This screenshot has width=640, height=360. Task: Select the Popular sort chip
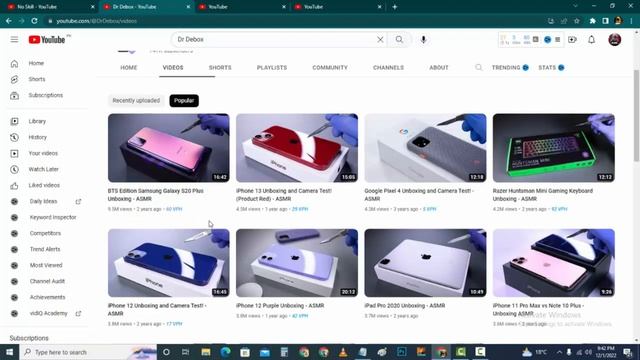coord(184,100)
